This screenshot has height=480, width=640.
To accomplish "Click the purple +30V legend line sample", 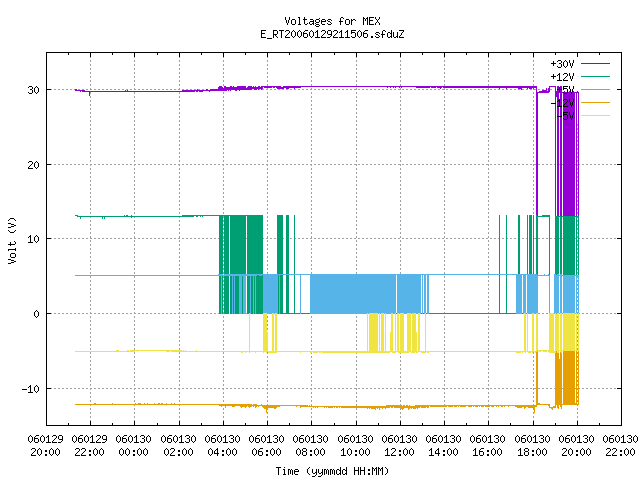I will [595, 64].
